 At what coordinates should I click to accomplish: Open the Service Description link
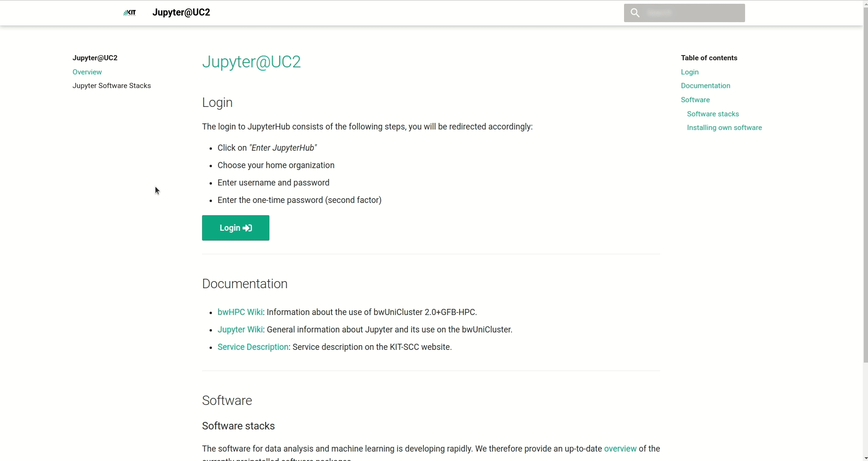pos(253,347)
